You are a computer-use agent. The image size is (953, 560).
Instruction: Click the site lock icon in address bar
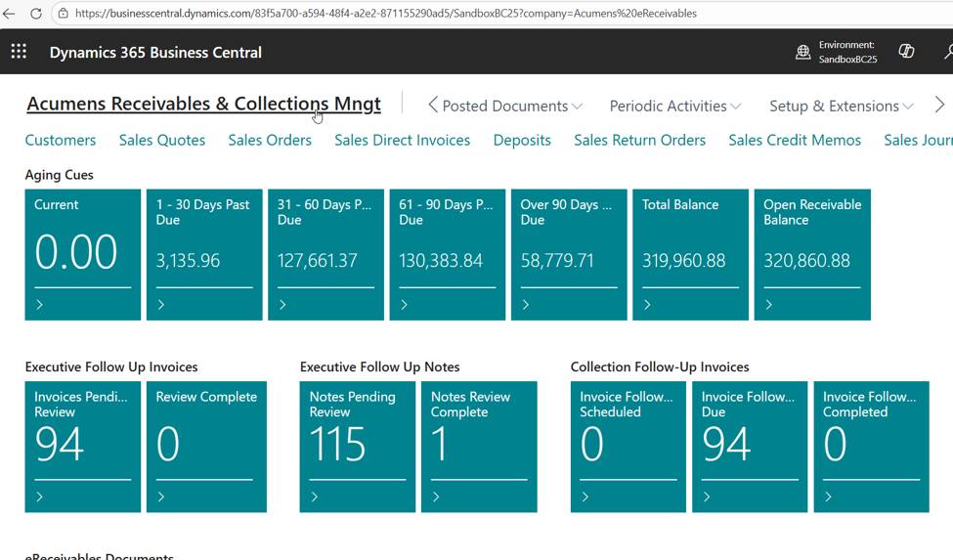64,14
